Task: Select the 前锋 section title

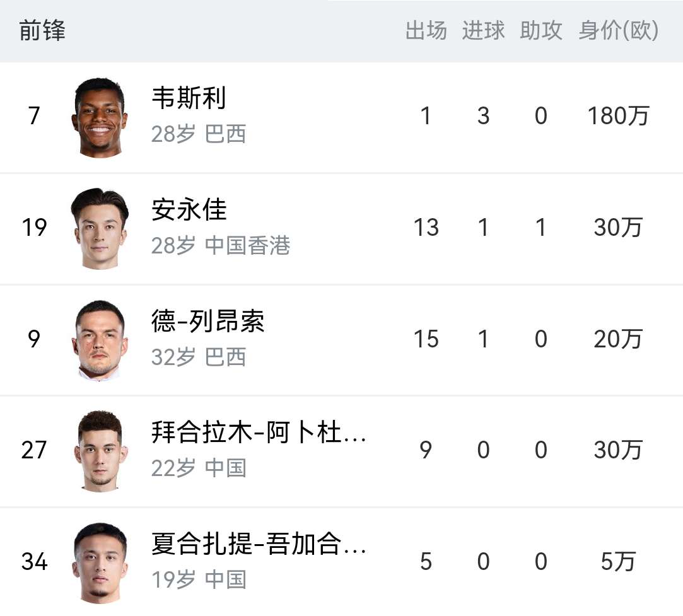Action: 42,30
